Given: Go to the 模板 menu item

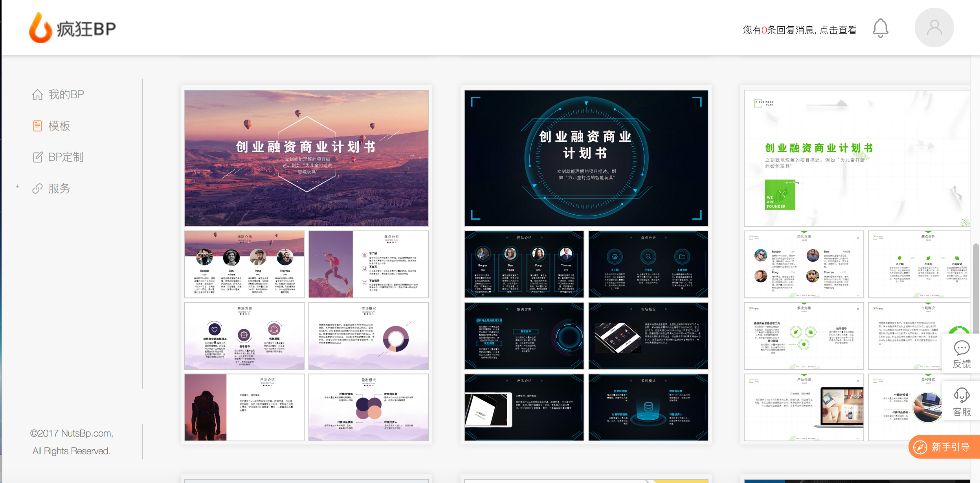Looking at the screenshot, I should (59, 126).
